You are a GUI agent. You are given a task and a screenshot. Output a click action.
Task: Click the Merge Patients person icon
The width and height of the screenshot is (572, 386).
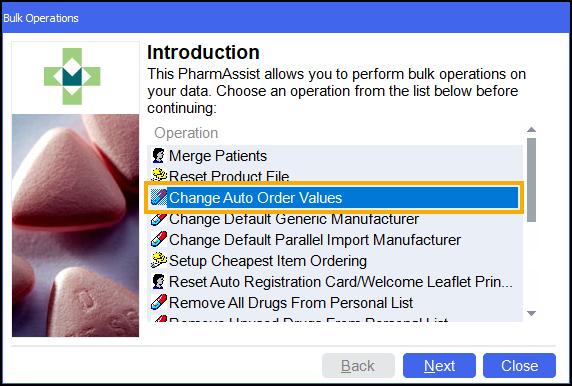point(159,156)
